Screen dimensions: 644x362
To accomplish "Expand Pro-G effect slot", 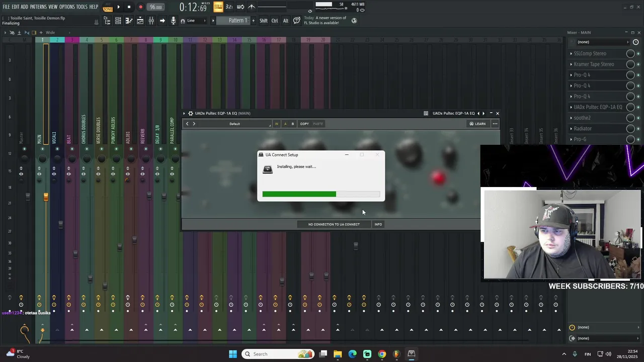I will coord(571,139).
